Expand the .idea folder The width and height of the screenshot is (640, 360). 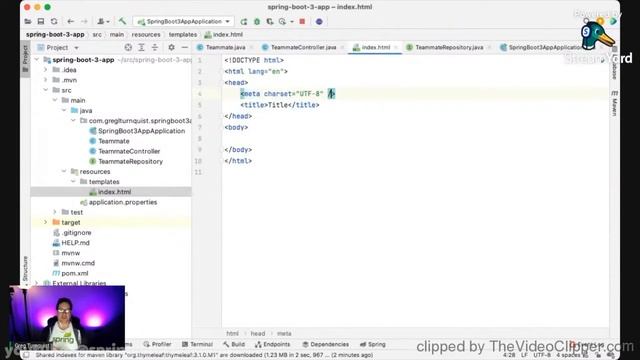pyautogui.click(x=46, y=70)
